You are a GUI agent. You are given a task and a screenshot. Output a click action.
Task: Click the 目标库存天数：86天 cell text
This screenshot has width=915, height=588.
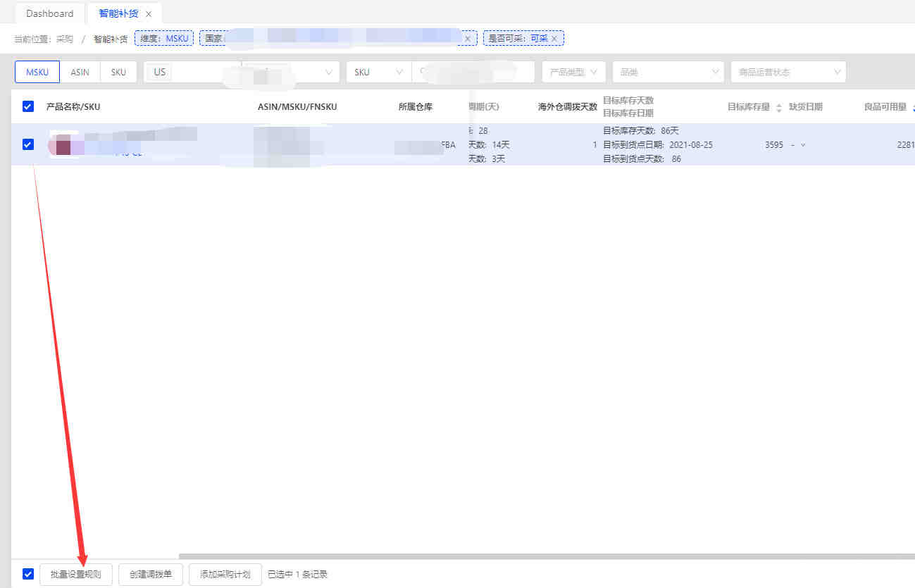tap(641, 131)
